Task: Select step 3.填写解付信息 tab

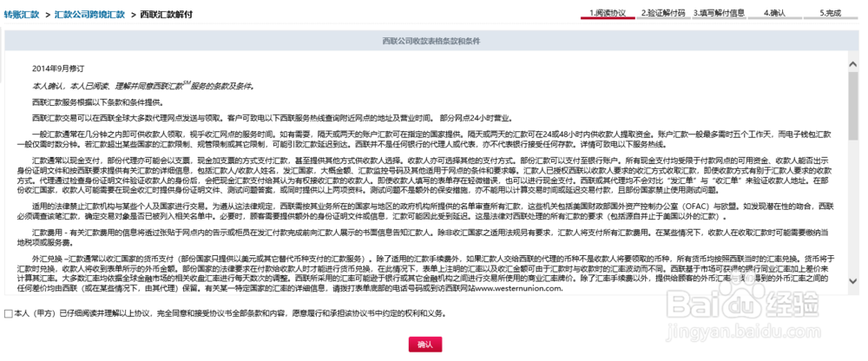Action: [x=719, y=13]
